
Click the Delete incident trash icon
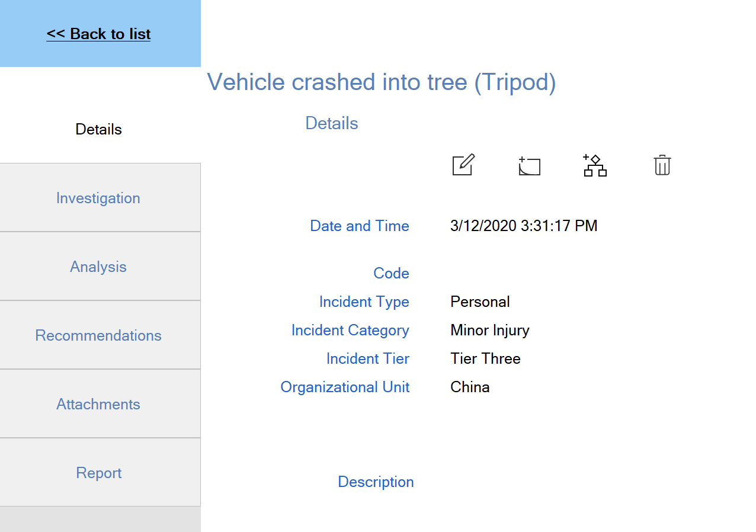click(x=662, y=166)
